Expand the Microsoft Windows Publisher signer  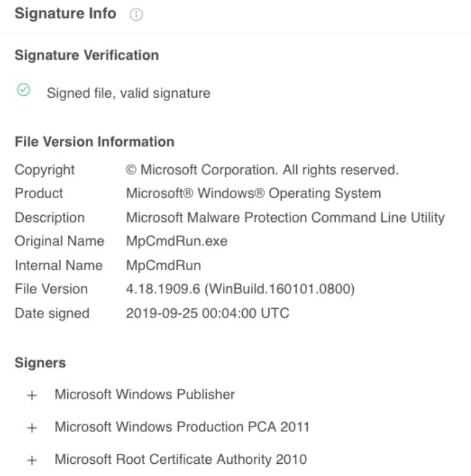tap(32, 395)
